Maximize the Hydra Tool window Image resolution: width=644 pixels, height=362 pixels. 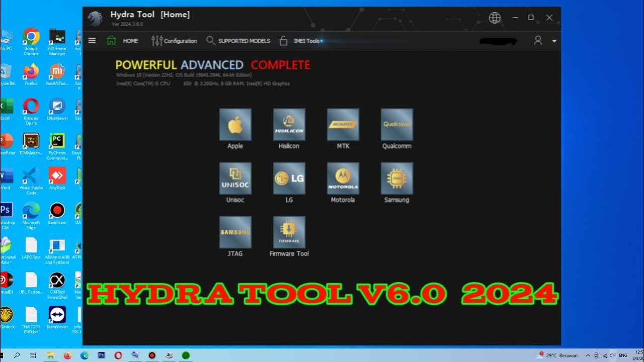(x=531, y=18)
